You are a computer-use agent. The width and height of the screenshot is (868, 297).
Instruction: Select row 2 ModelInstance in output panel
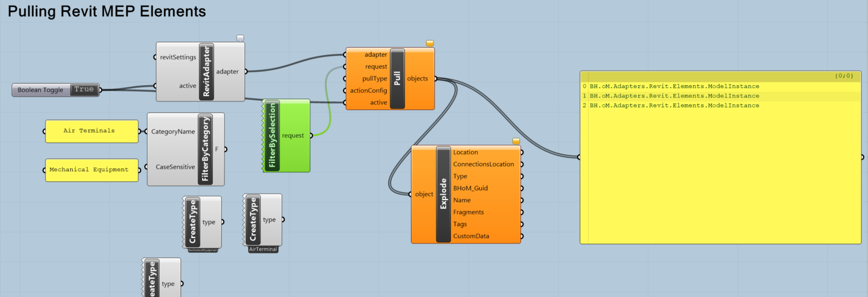pos(720,105)
